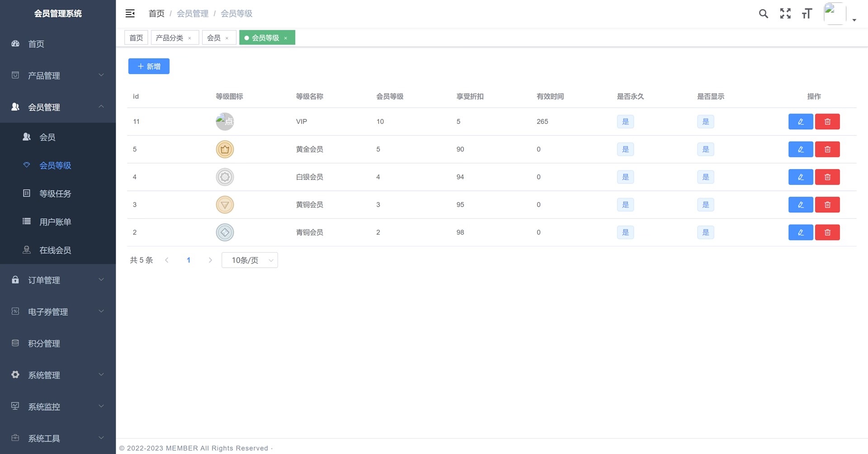The height and width of the screenshot is (454, 868).
Task: Select 等级任务 in the sidebar
Action: click(x=55, y=194)
